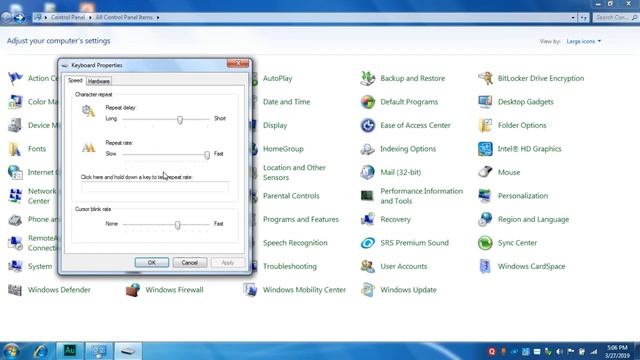Select the Speed tab
Image resolution: width=640 pixels, height=360 pixels.
[75, 80]
